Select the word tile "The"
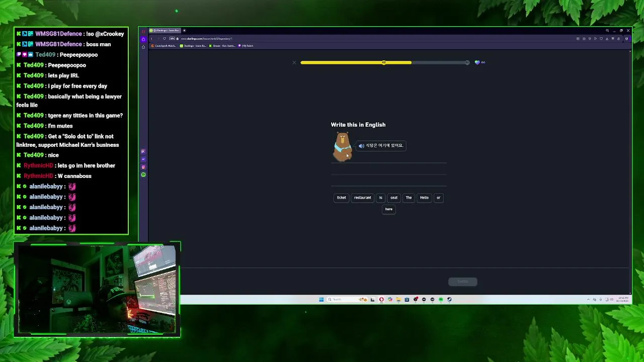The height and width of the screenshot is (362, 644). coord(409,198)
